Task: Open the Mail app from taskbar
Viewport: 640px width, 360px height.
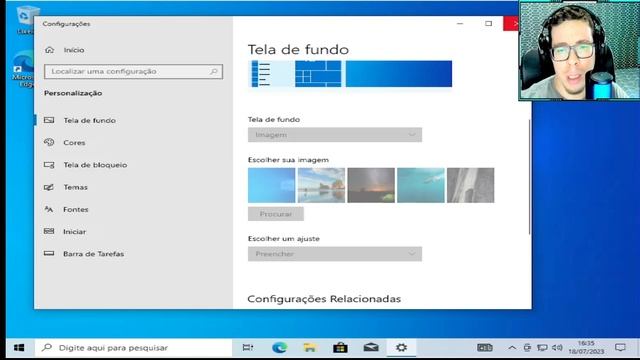Action: (371, 348)
